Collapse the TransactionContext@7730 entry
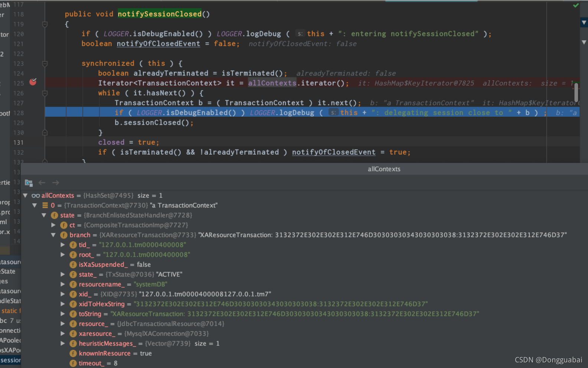Image resolution: width=588 pixels, height=368 pixels. (x=35, y=205)
